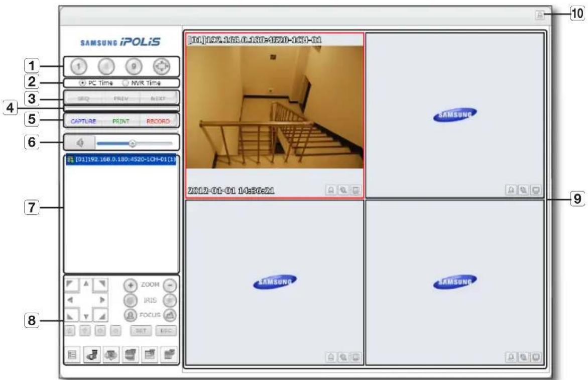Click the far FOCUS button with the mountain icon

[x=170, y=315]
